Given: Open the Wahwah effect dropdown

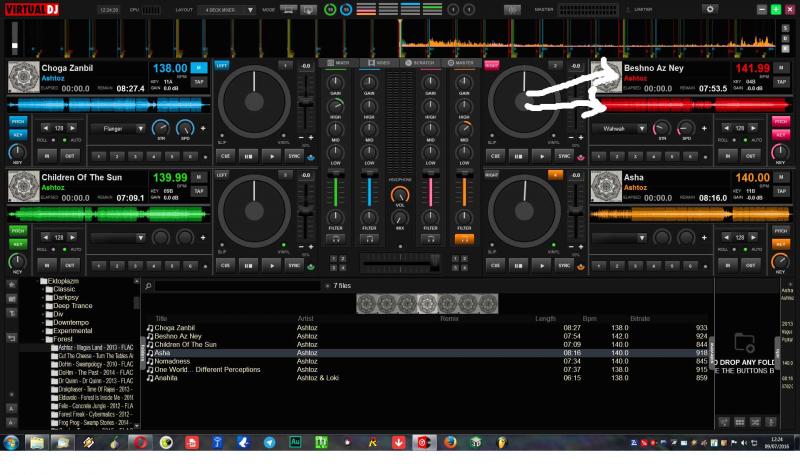Looking at the screenshot, I should (619, 129).
